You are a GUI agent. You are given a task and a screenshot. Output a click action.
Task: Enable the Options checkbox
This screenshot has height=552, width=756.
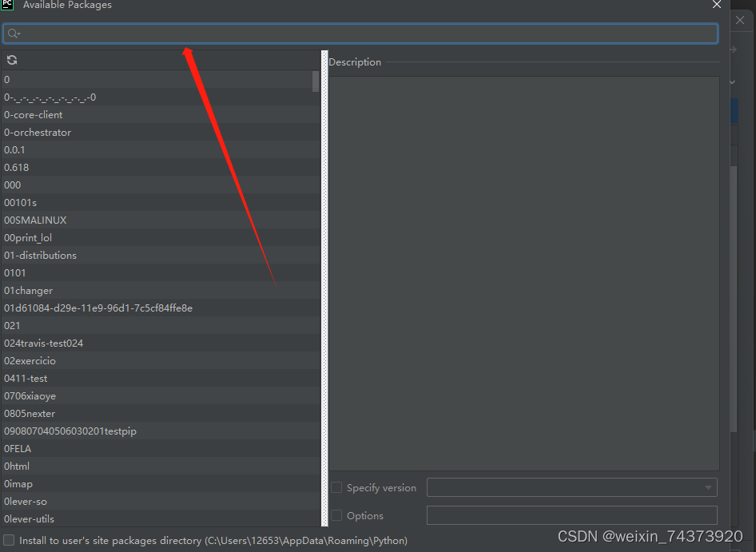click(x=336, y=515)
